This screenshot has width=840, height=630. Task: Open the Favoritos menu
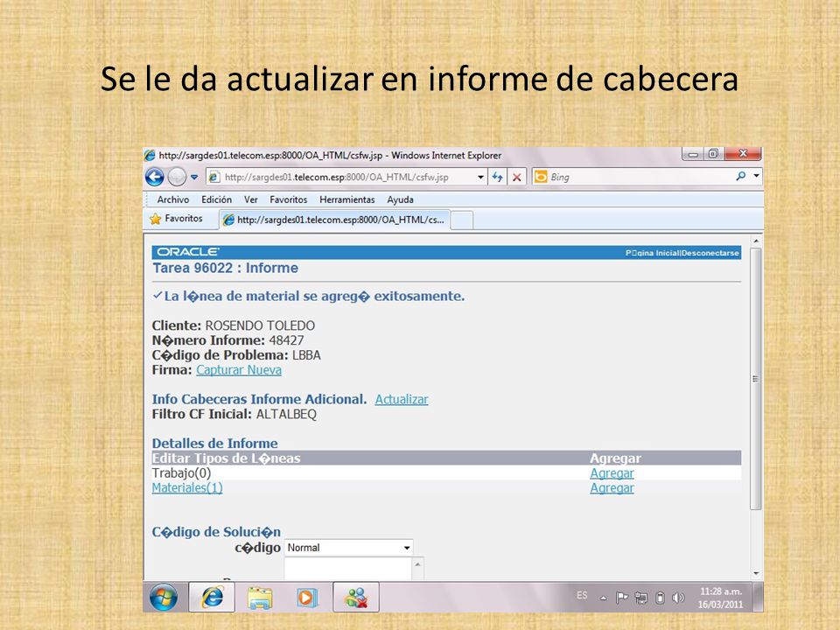(x=288, y=199)
